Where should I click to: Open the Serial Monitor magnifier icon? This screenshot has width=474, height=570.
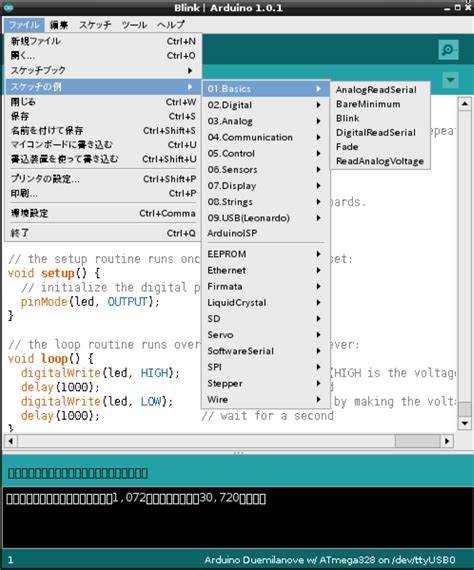448,50
